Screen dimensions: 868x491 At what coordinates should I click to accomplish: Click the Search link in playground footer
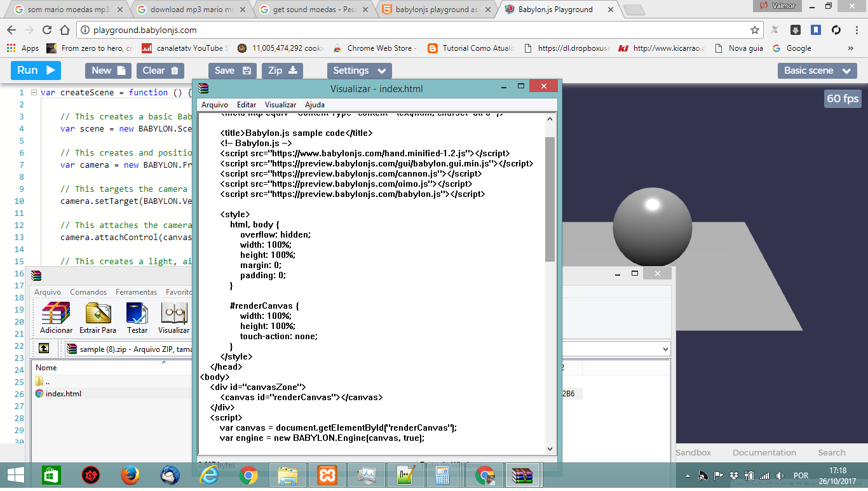[832, 453]
